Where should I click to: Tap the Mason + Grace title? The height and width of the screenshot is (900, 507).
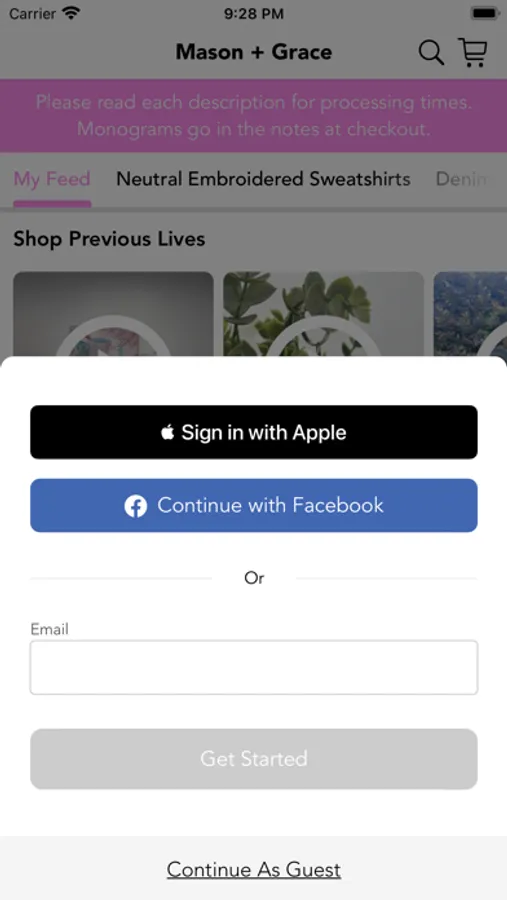(x=254, y=52)
